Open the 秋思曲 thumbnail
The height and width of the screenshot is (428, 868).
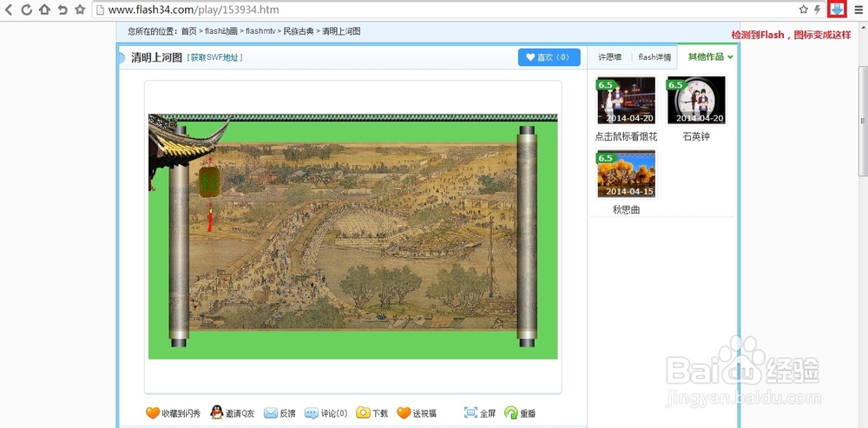pyautogui.click(x=626, y=174)
